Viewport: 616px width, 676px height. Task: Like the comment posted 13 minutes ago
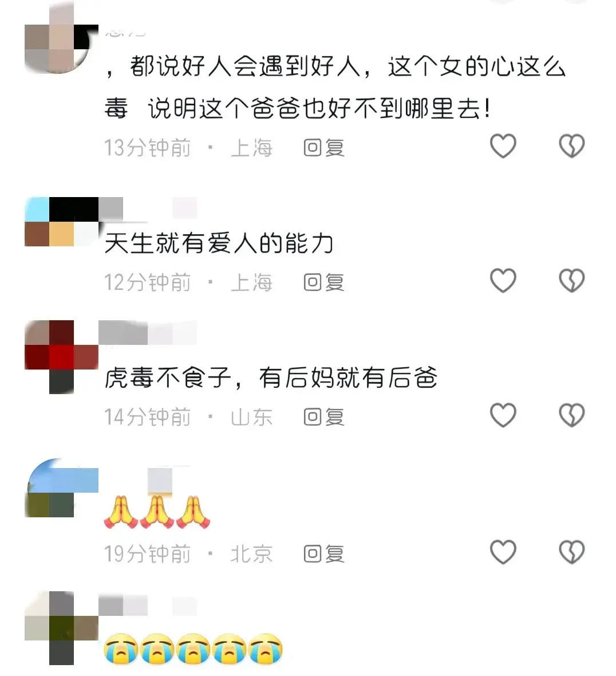click(x=503, y=146)
